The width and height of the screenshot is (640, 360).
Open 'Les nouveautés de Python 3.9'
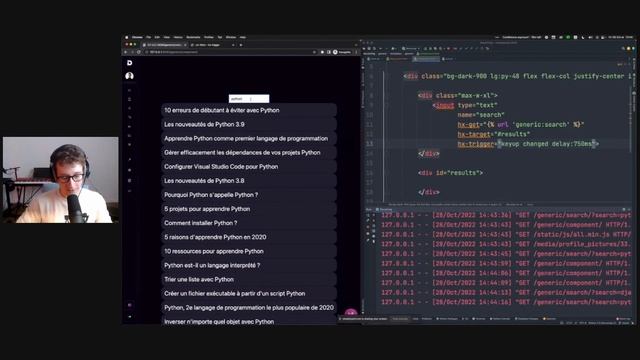[x=249, y=124]
